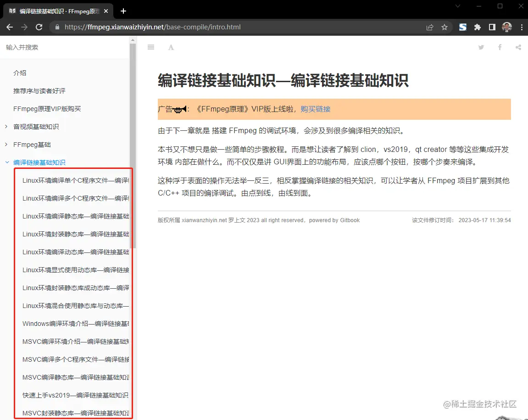Open Linux环境编译静态库 page
The image size is (528, 420).
click(75, 216)
